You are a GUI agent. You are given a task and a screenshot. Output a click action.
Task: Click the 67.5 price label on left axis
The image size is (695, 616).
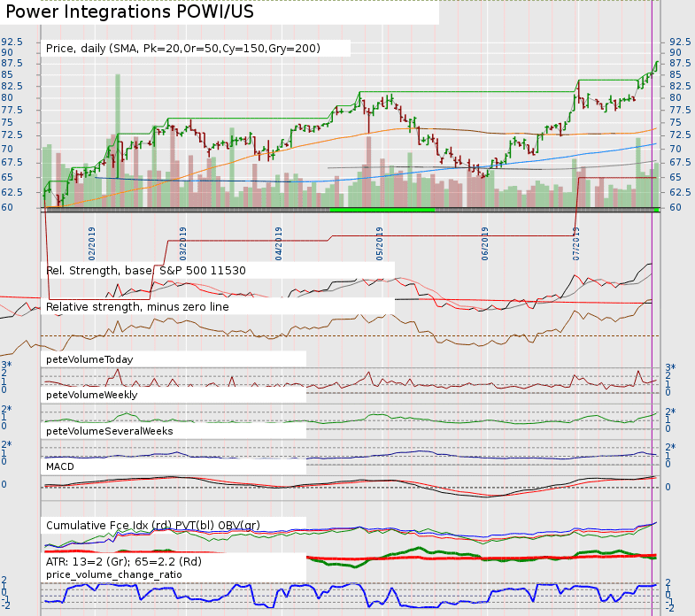[x=12, y=162]
